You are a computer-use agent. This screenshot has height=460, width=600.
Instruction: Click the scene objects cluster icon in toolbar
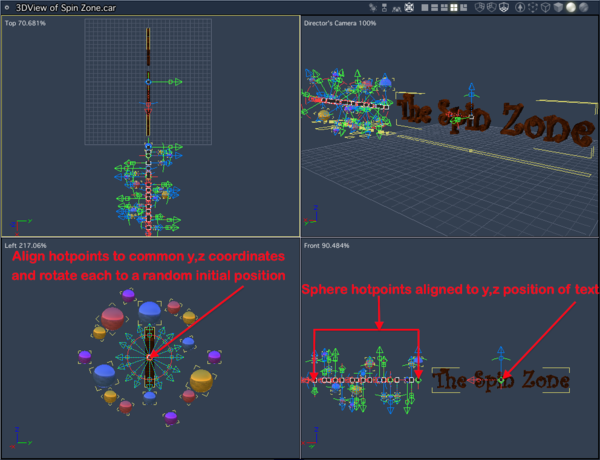[x=373, y=7]
